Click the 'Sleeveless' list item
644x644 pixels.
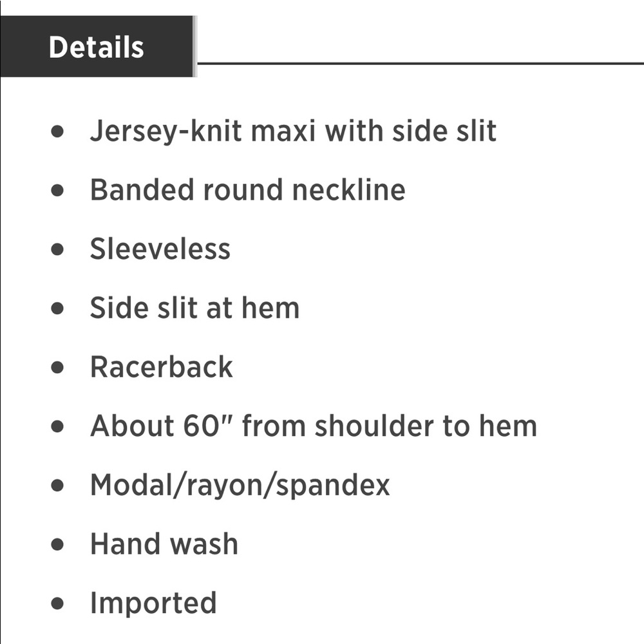coord(160,249)
